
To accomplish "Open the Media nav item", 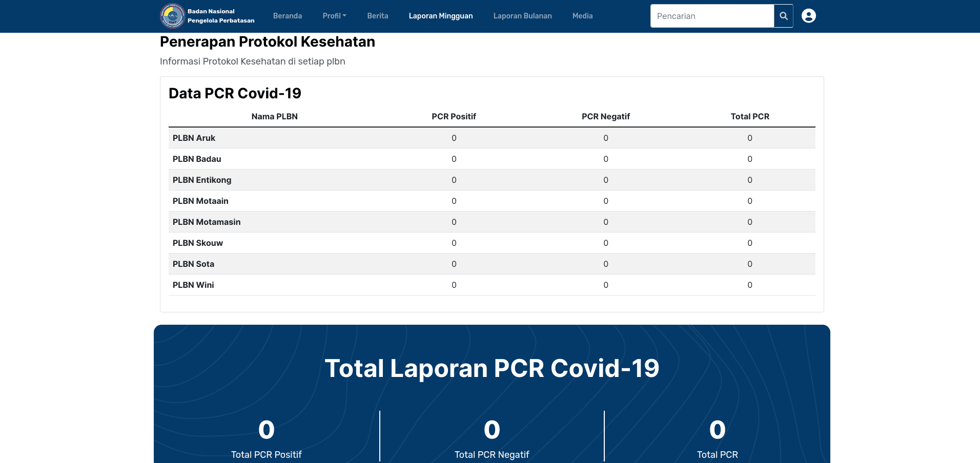I will pyautogui.click(x=582, y=16).
